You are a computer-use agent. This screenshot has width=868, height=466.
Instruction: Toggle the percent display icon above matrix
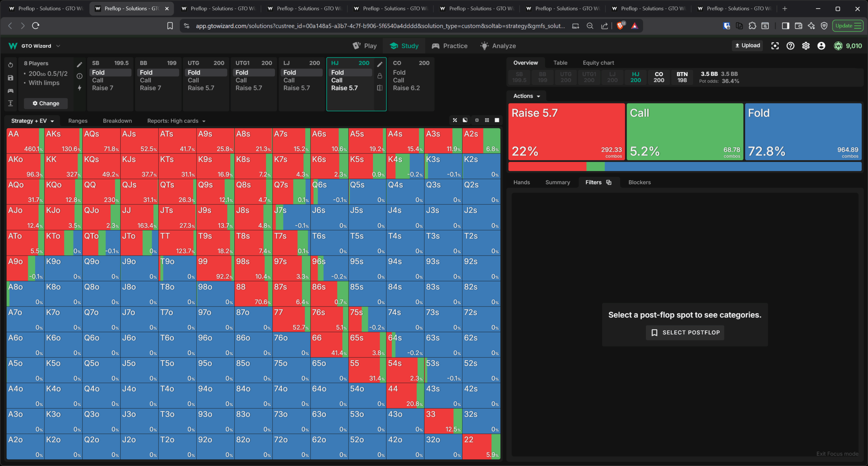(455, 120)
